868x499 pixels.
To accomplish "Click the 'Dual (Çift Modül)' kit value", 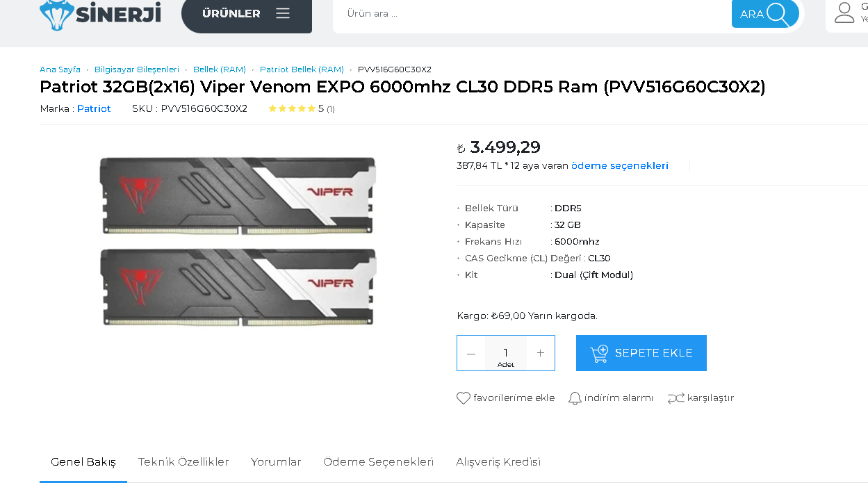I will (593, 275).
